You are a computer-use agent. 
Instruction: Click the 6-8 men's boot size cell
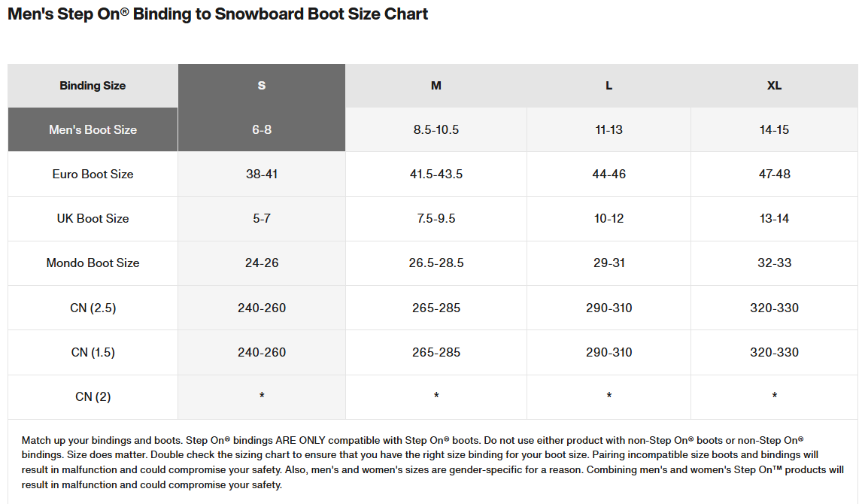262,129
